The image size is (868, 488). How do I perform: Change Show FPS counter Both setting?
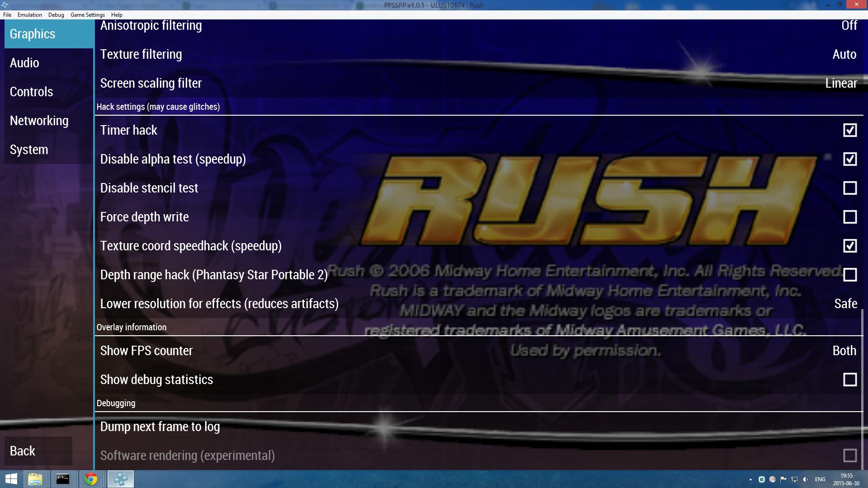[x=844, y=351]
